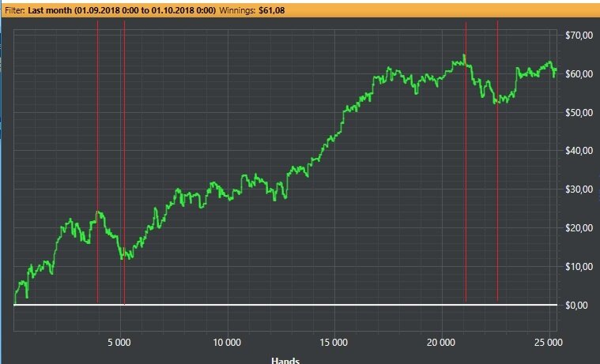Screen dimensions: 600x364
Task: Click the $40,00 axis label
Action: click(579, 151)
